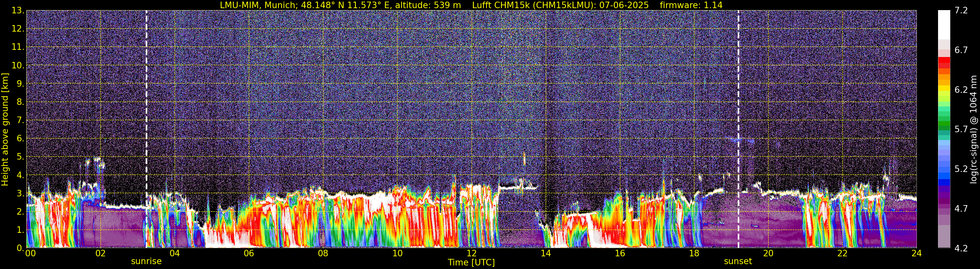The width and height of the screenshot is (980, 269).
Task: Click the time tick label '10'
Action: (397, 253)
